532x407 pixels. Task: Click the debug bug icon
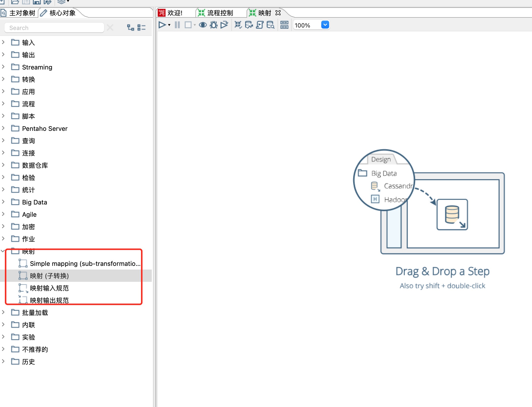pos(214,25)
